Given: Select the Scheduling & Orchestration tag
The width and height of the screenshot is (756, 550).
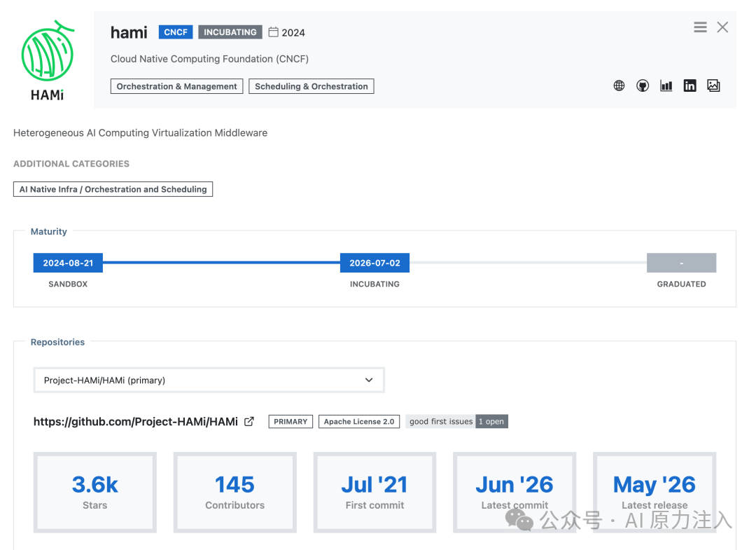Looking at the screenshot, I should 311,86.
